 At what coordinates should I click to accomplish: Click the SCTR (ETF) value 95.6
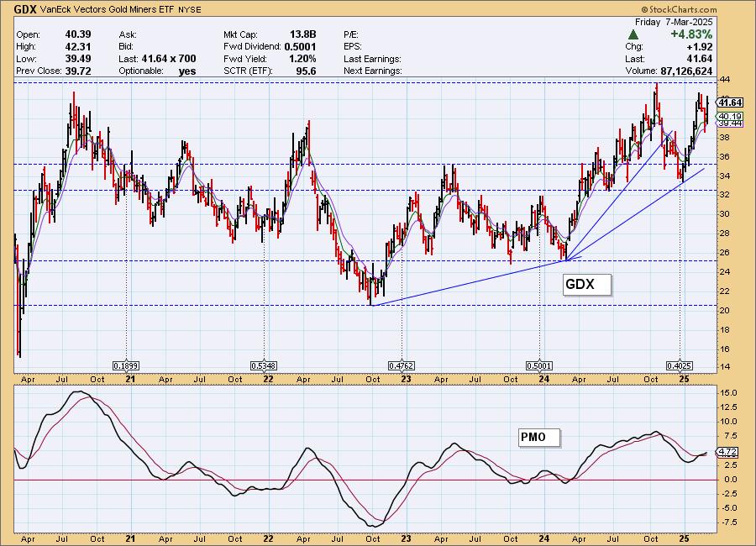point(306,71)
